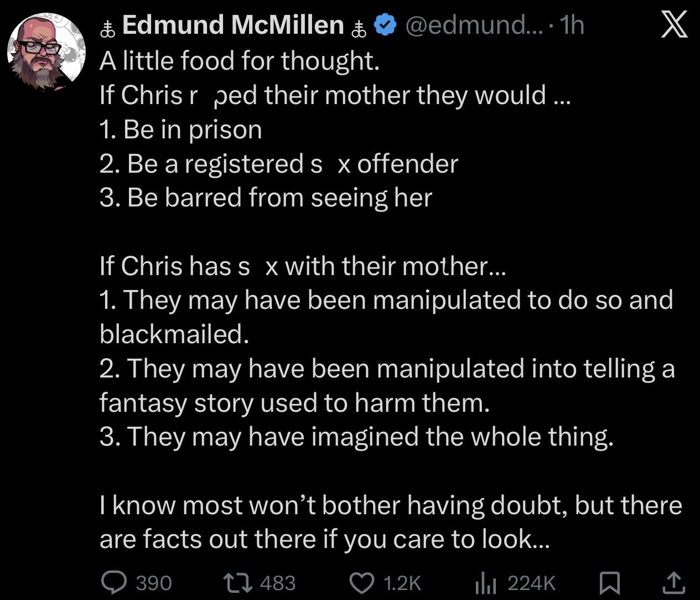This screenshot has height=600, width=700.
Task: Click the Edmund McMillen display name
Action: (x=233, y=25)
